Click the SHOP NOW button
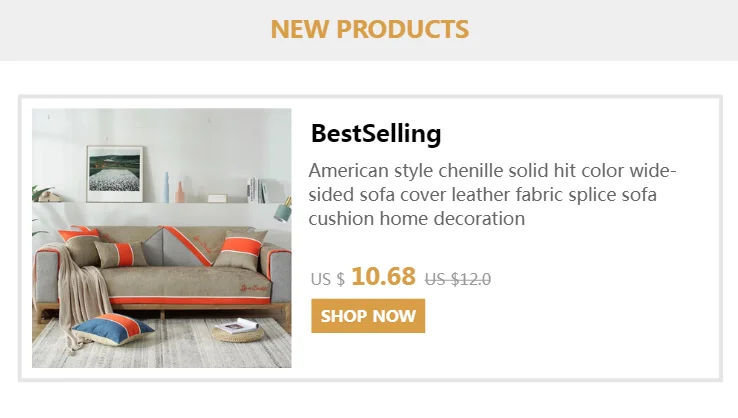 368,316
